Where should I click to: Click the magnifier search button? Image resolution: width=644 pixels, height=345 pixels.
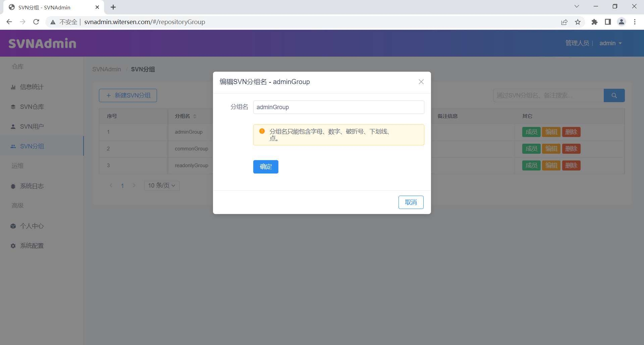(614, 95)
